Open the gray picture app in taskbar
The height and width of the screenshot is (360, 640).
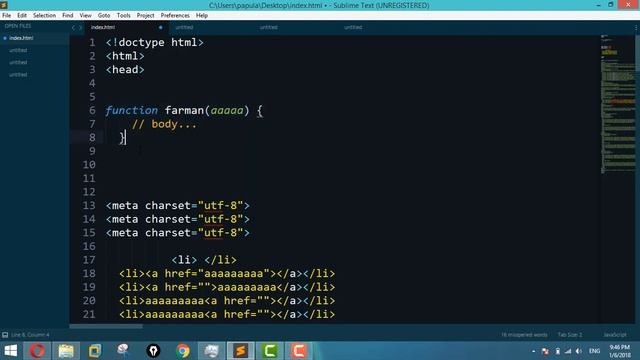211,351
